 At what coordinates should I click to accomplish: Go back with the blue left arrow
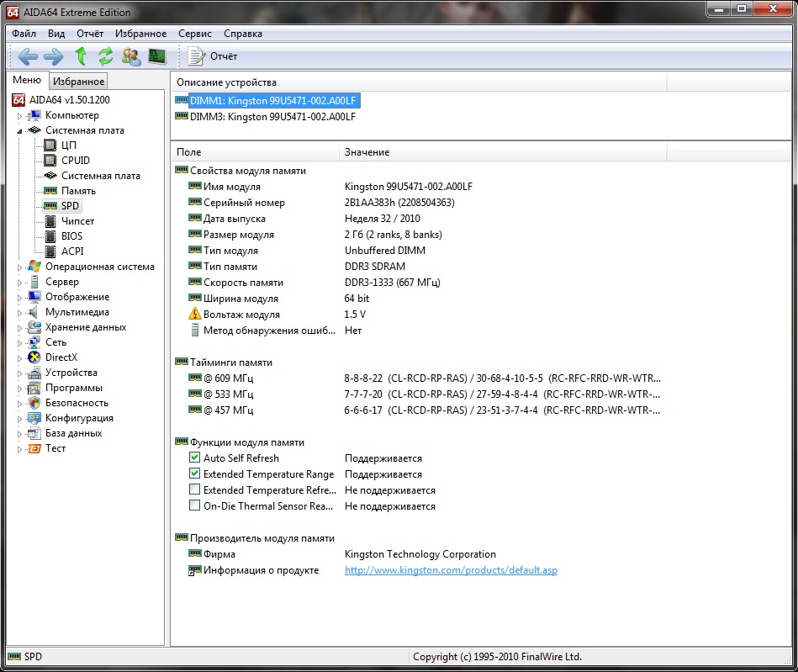(x=28, y=56)
